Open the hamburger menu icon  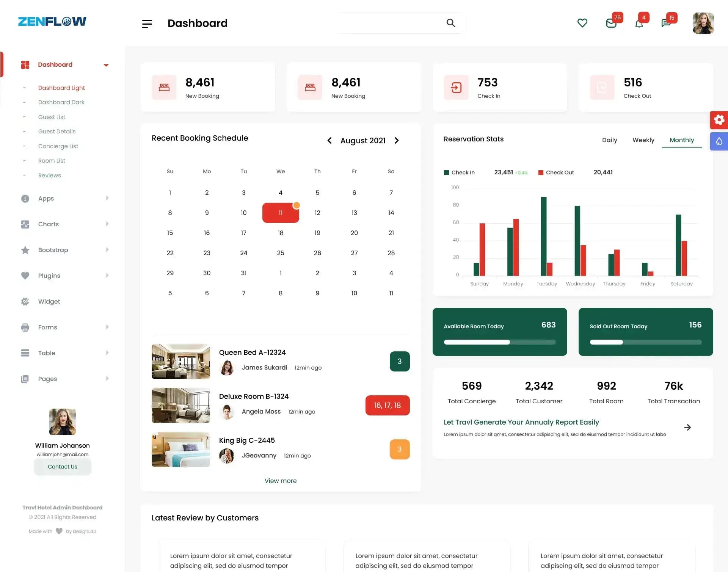[x=147, y=24]
